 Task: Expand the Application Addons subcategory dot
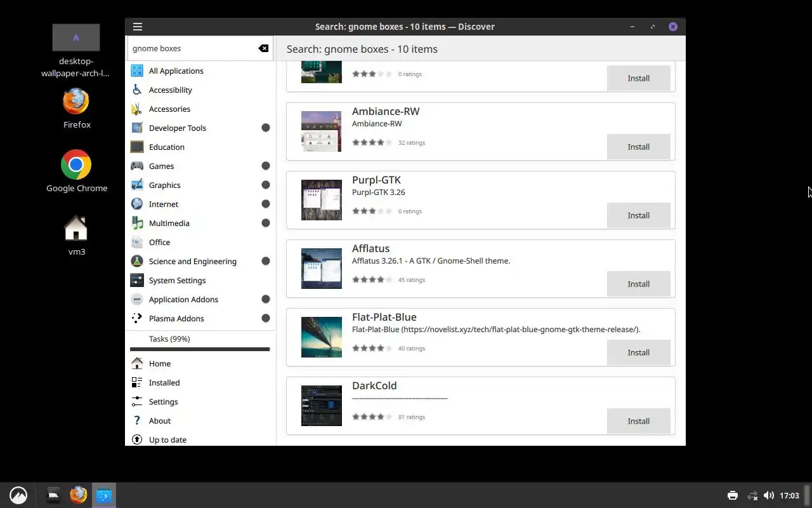coord(266,299)
